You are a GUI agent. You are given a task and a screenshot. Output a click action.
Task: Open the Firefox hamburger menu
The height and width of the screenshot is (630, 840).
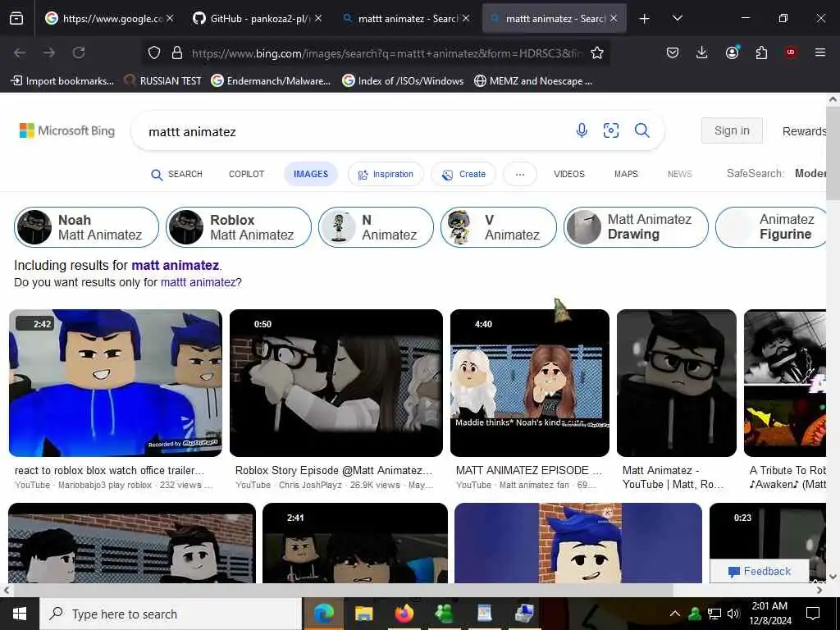click(819, 52)
